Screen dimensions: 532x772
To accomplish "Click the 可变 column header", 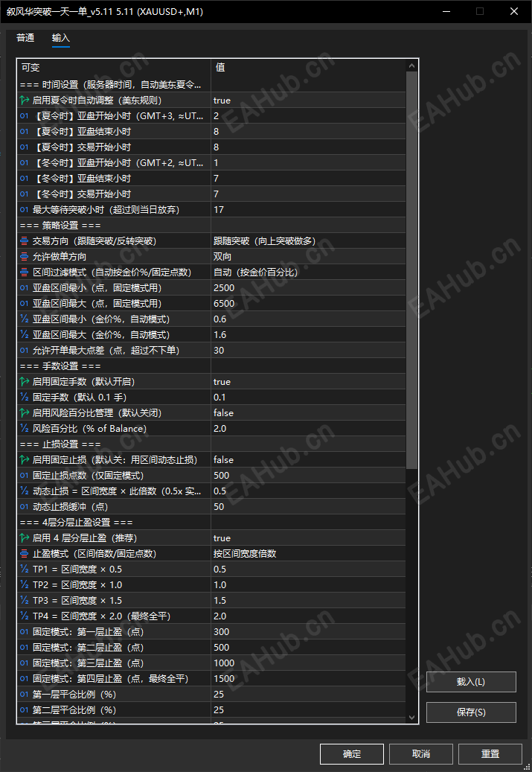I will [x=114, y=68].
